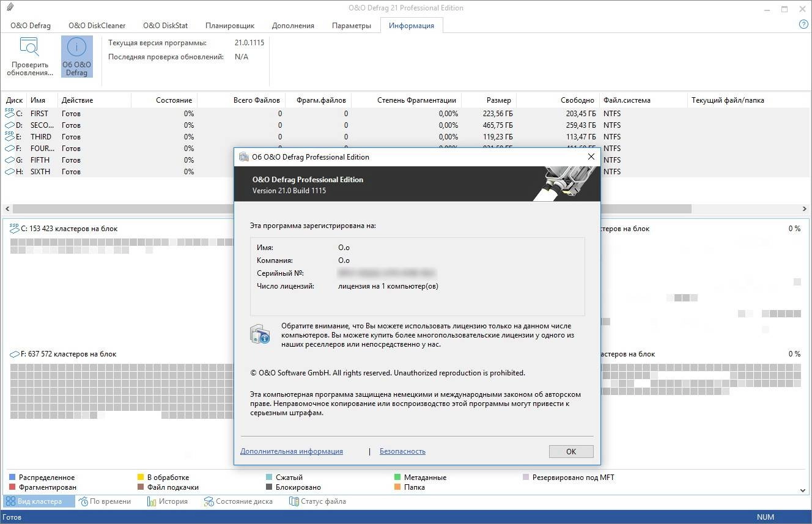Image resolution: width=812 pixels, height=524 pixels.
Task: Sort drives by the Диск column header
Action: point(14,100)
